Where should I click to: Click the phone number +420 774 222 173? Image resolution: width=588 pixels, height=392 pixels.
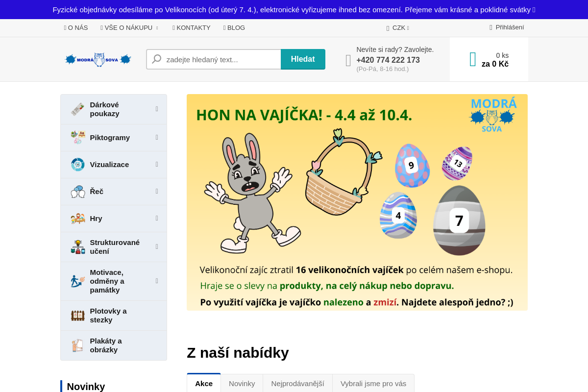(388, 60)
